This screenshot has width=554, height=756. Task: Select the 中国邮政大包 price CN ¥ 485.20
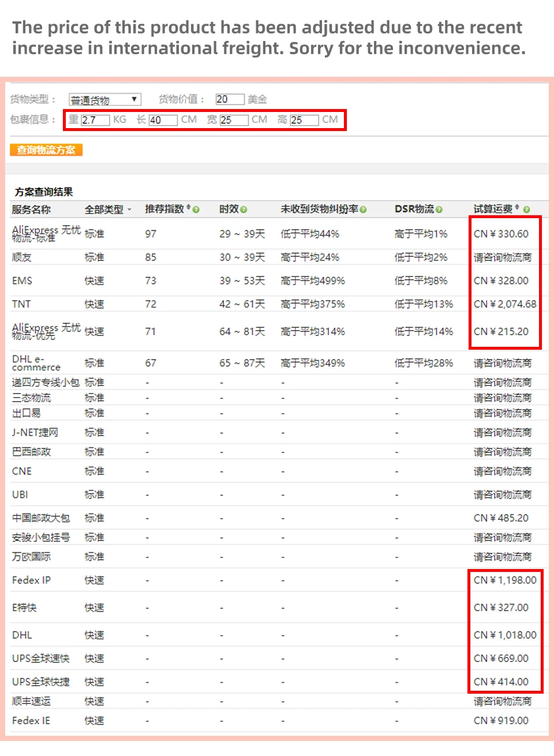pos(501,518)
